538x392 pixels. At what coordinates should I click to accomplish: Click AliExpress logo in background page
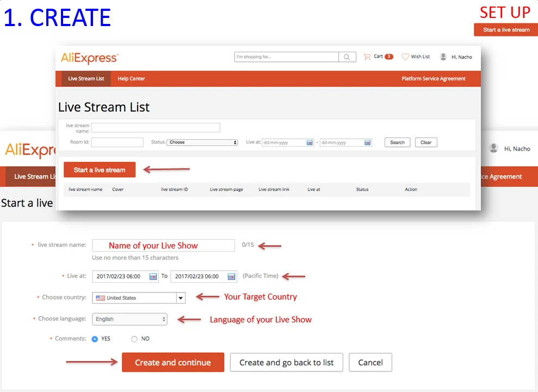30,150
